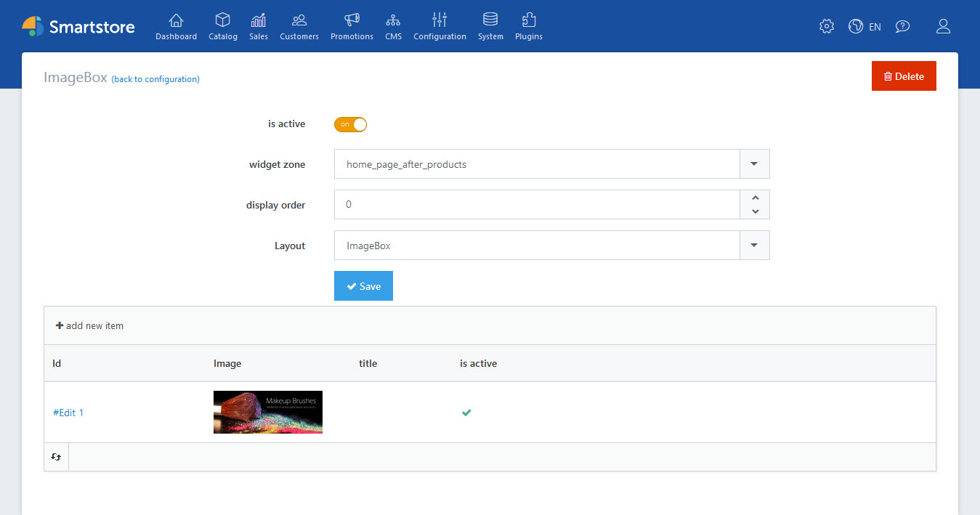Click the red Delete button
Screen dimensions: 980x515
click(x=904, y=76)
